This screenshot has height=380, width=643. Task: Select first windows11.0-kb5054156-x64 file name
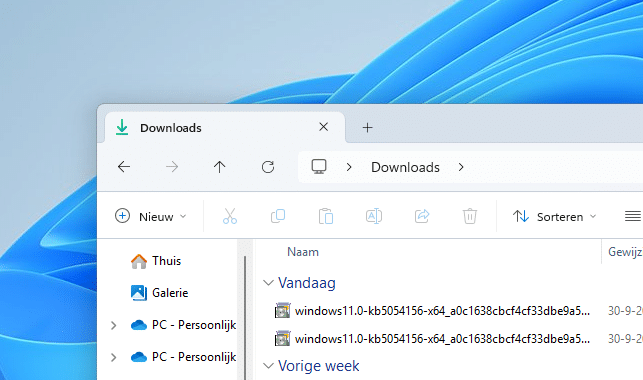pyautogui.click(x=442, y=311)
